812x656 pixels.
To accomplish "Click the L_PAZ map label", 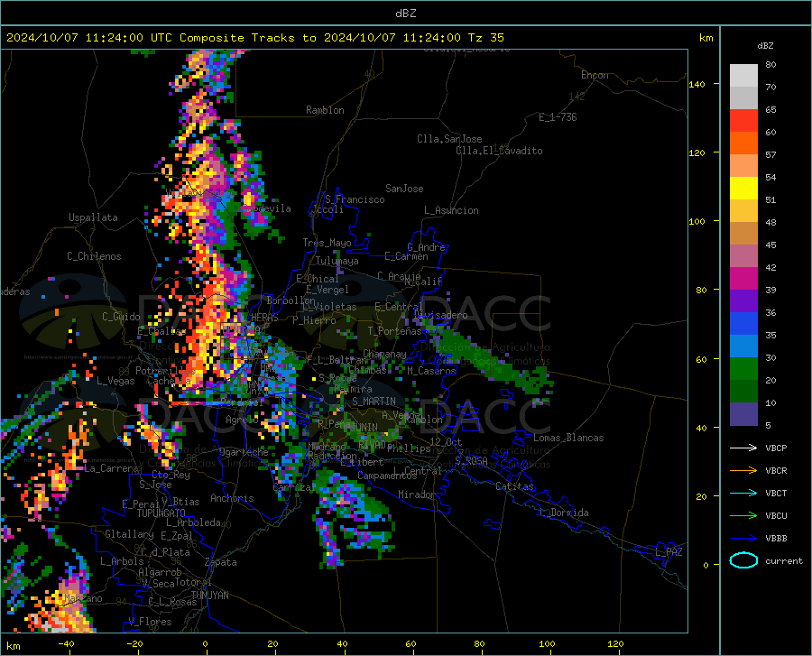I will [669, 552].
